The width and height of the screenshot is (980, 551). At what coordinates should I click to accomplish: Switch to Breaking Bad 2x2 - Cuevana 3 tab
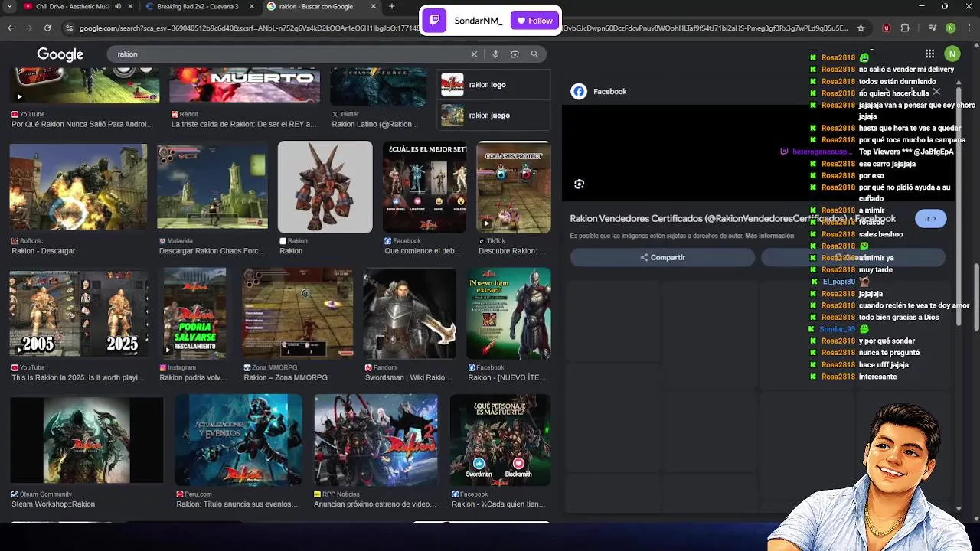pyautogui.click(x=198, y=6)
